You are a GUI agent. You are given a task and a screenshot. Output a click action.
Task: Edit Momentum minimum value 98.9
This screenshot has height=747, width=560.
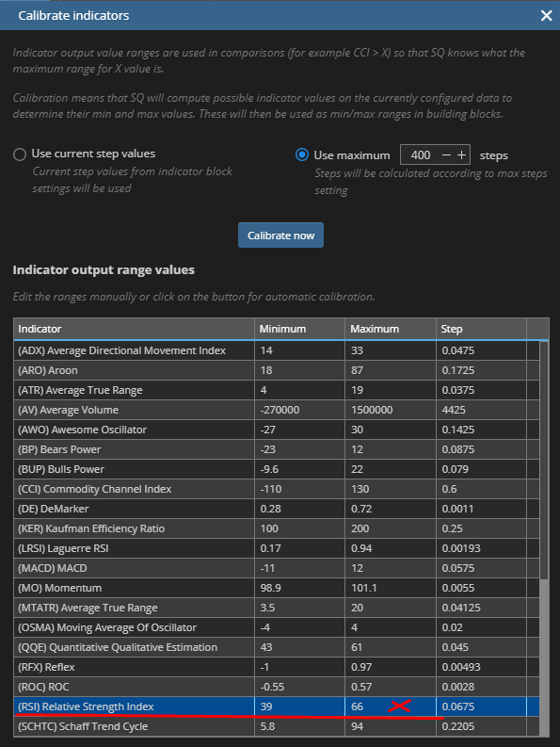(299, 588)
